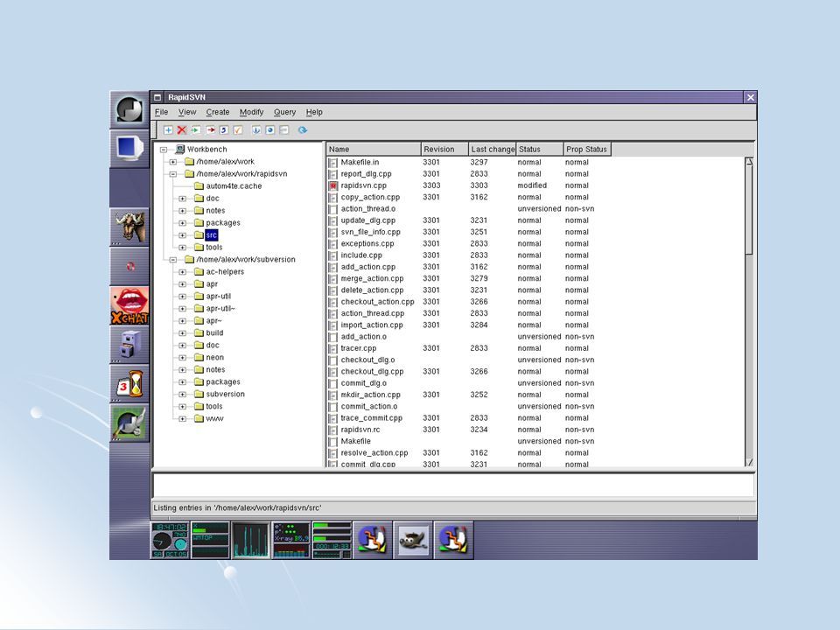Expand the build folder node
Screen dimensions: 840x630
tap(183, 333)
